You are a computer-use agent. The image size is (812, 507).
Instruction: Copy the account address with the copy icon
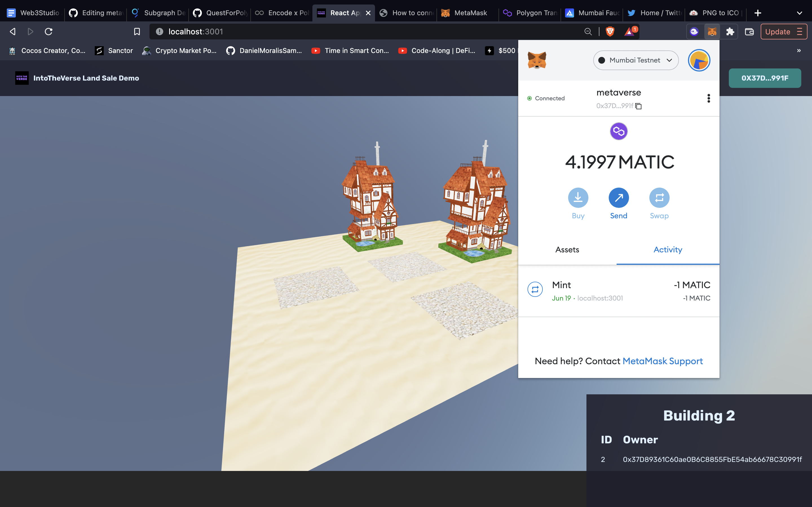pos(639,106)
